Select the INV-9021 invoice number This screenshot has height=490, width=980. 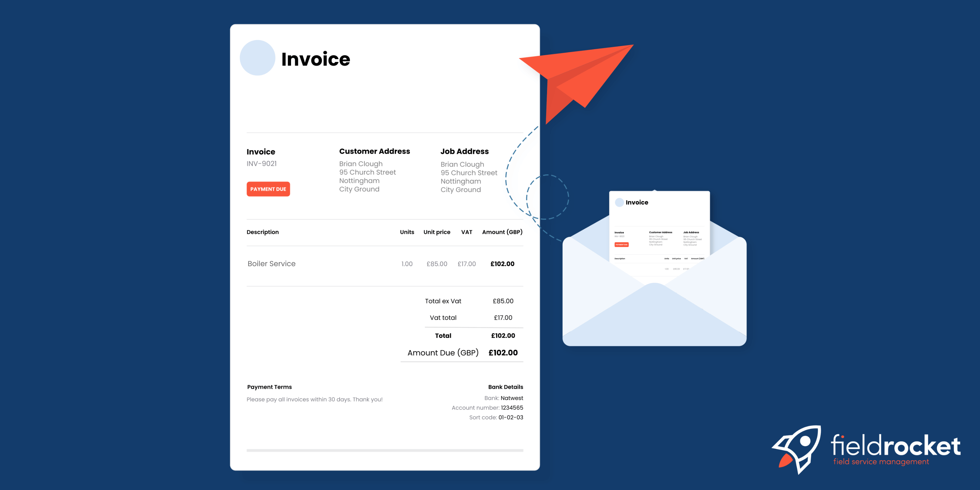(261, 163)
